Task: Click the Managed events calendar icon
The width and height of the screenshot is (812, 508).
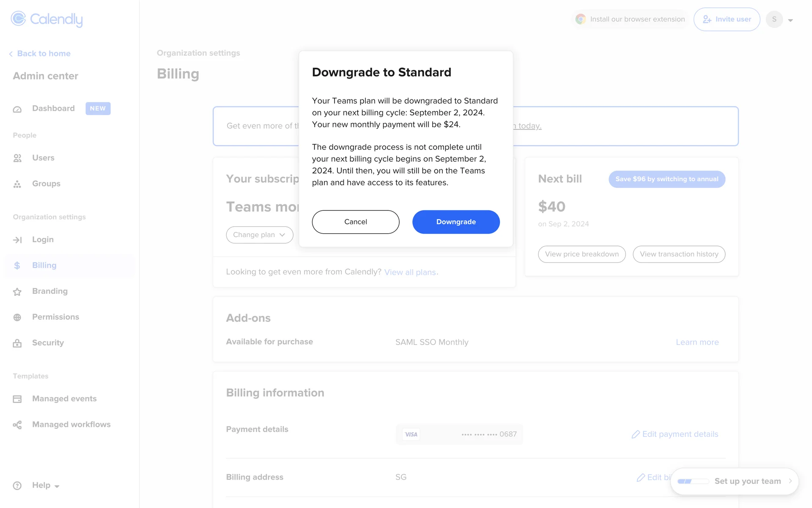Action: [x=17, y=399]
